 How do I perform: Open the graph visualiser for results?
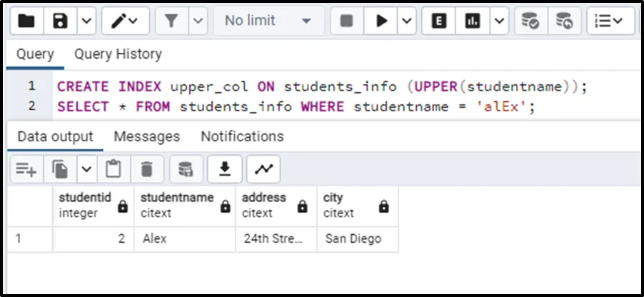263,168
